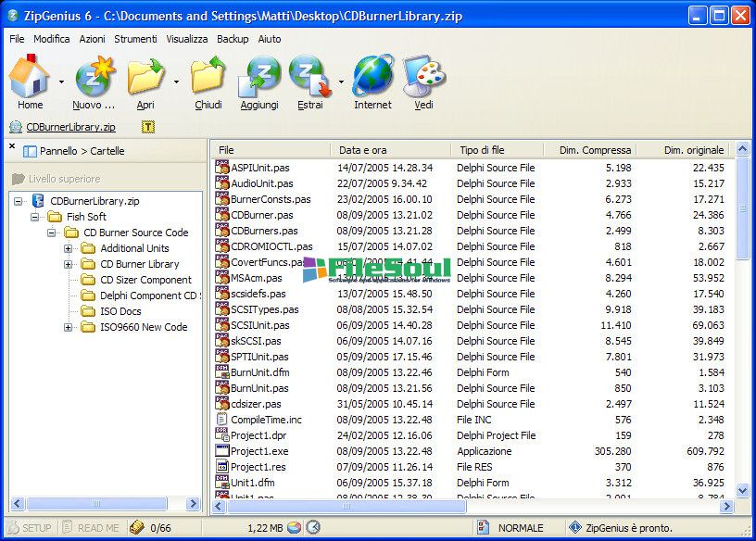Select the Delphi Component CD folder

coord(150,296)
